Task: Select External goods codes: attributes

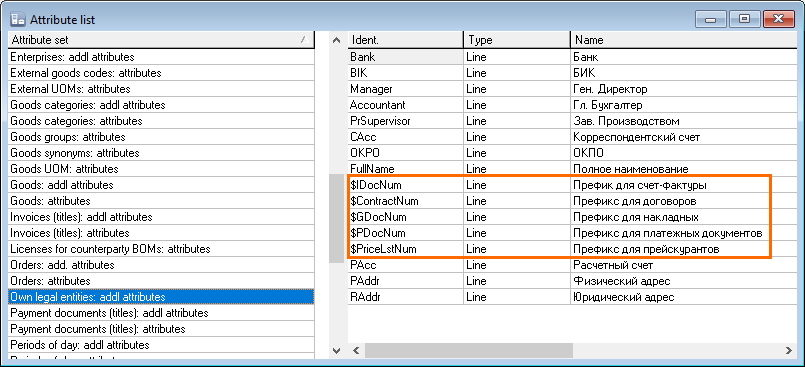Action: [161, 73]
